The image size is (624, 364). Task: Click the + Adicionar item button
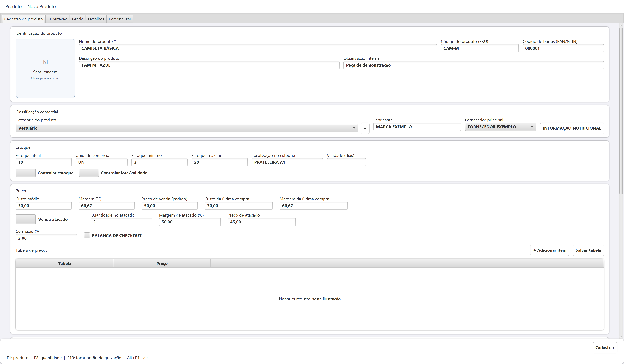click(x=550, y=250)
